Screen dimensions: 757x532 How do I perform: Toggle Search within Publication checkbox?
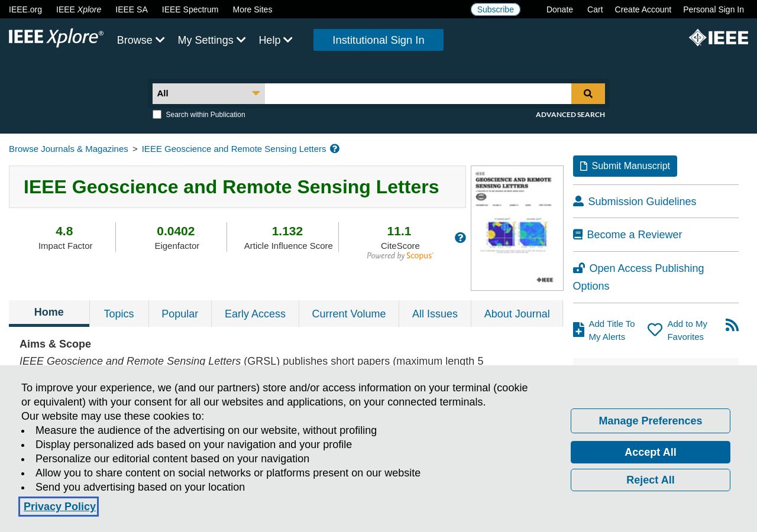coord(157,115)
